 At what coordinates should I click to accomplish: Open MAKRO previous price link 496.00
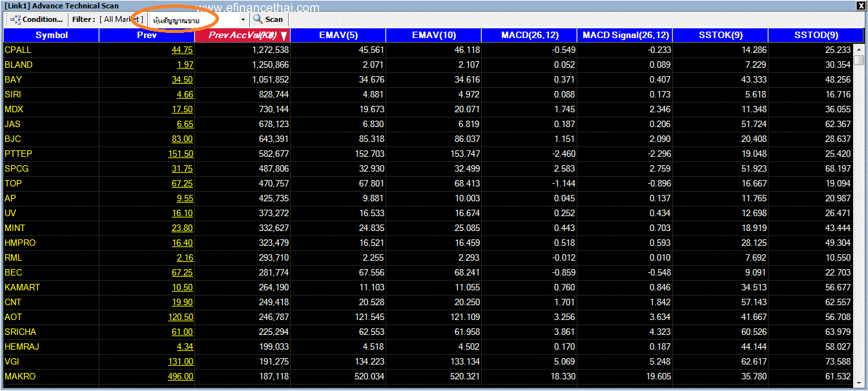(180, 376)
